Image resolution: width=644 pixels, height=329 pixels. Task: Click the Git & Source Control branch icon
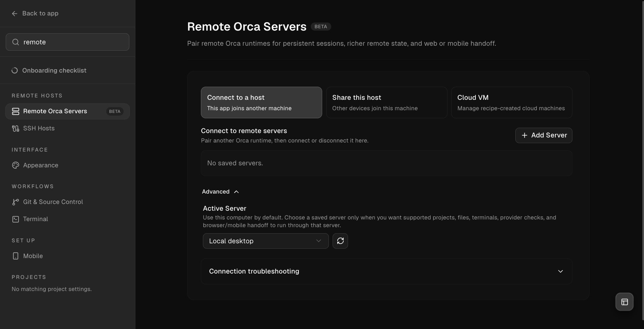click(15, 202)
